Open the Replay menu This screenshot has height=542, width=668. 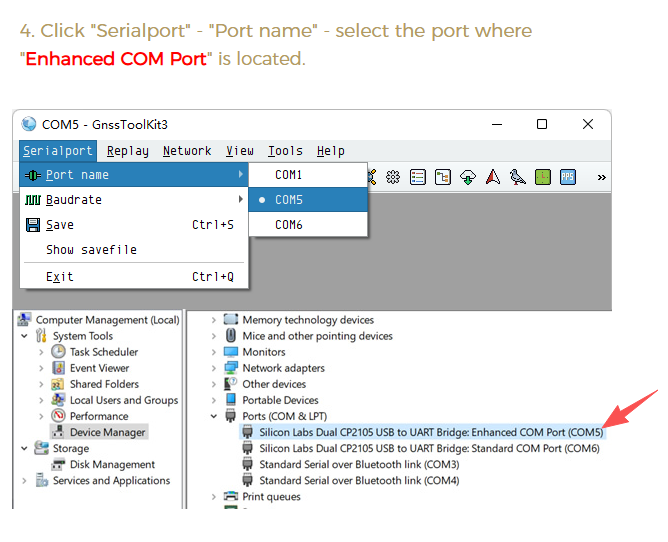[x=127, y=151]
